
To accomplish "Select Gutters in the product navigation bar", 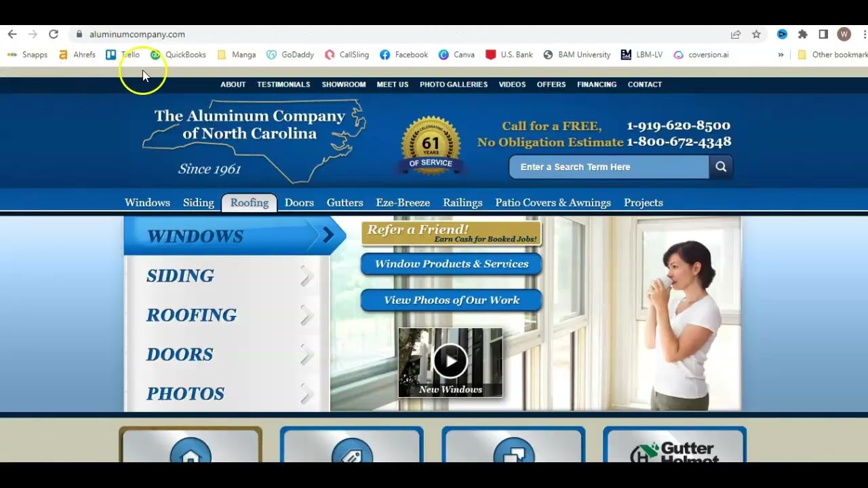I will click(345, 203).
